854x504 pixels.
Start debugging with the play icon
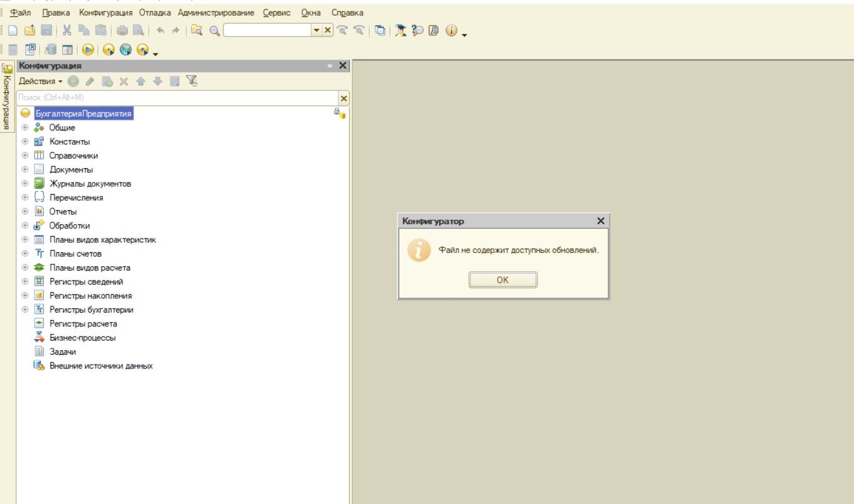click(88, 50)
